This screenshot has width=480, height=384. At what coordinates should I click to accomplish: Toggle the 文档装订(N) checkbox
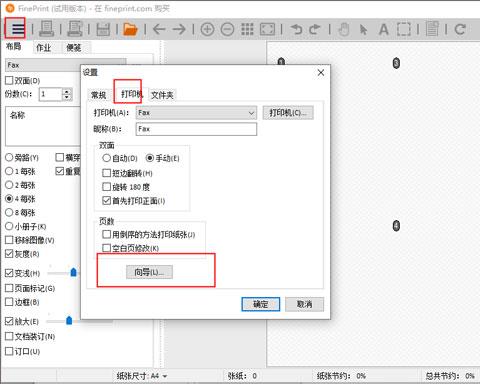tap(9, 336)
